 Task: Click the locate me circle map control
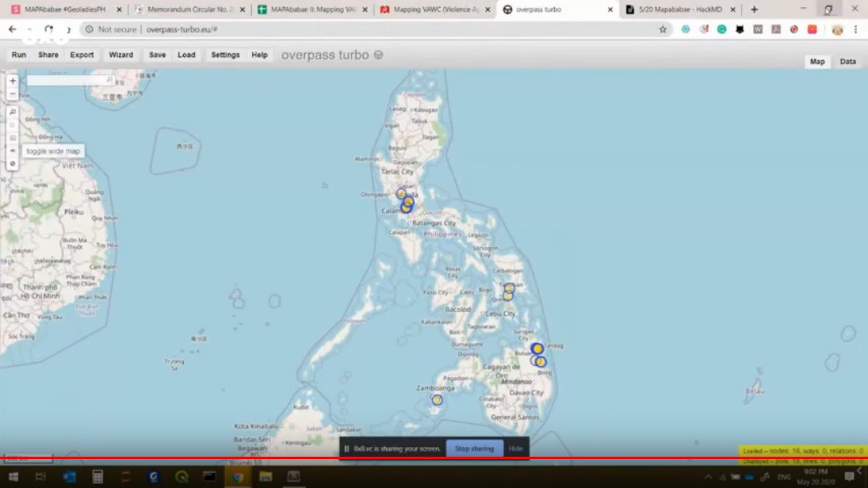[13, 125]
